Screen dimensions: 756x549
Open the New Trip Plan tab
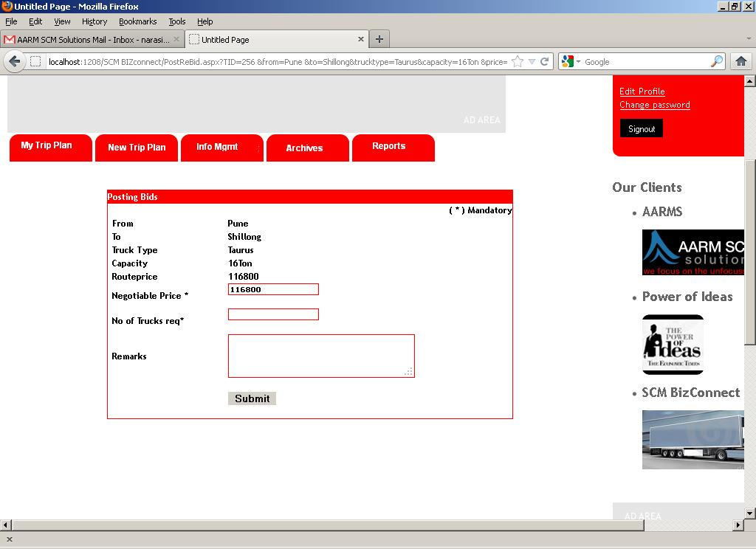(x=137, y=148)
